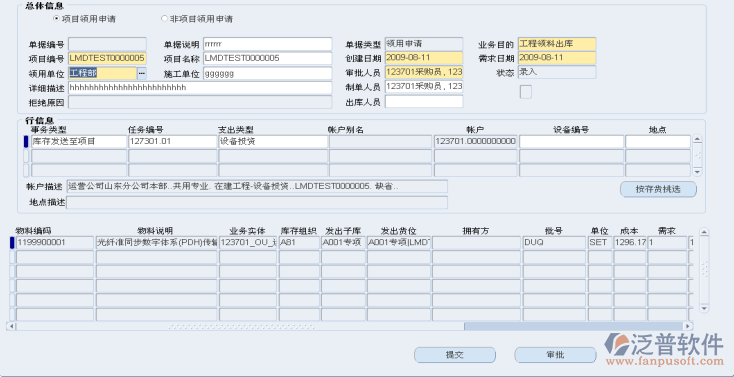
Task: Click the 详细描述 input field
Action: (x=200, y=88)
